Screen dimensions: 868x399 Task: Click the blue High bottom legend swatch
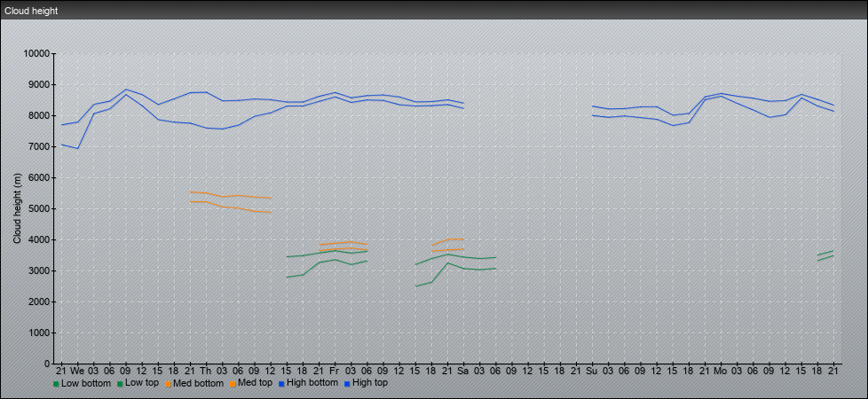tap(283, 384)
